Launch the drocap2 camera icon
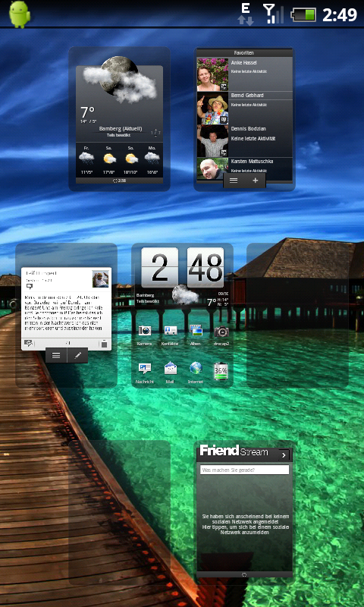Viewport: 364px width, 607px height. 221,332
